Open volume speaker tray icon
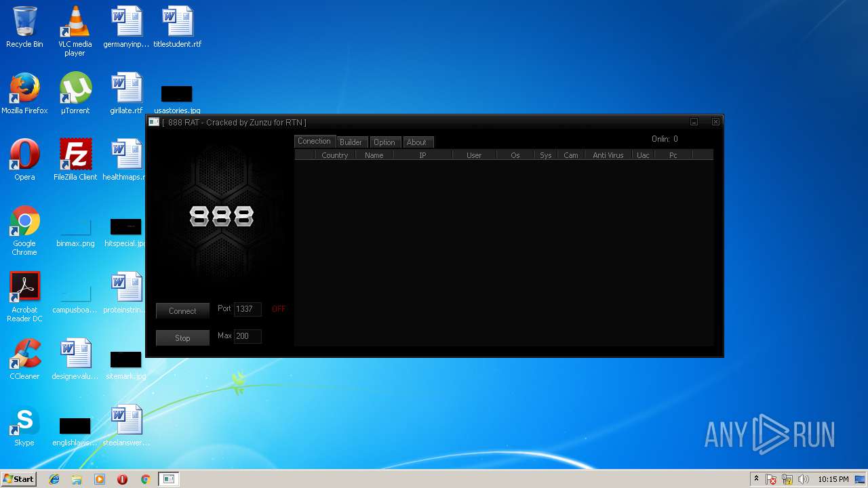The width and height of the screenshot is (868, 488). pos(804,479)
